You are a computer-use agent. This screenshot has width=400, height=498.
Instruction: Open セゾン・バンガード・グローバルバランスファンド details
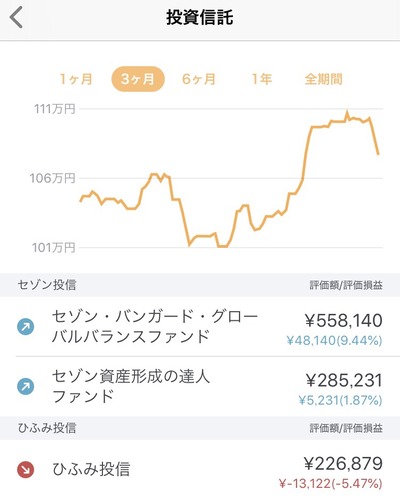click(x=200, y=327)
